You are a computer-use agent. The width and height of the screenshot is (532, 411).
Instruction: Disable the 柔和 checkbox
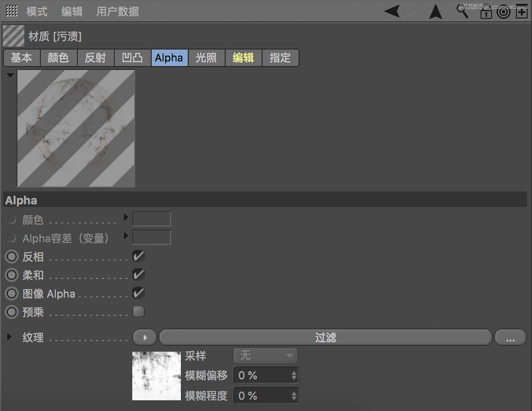[138, 274]
